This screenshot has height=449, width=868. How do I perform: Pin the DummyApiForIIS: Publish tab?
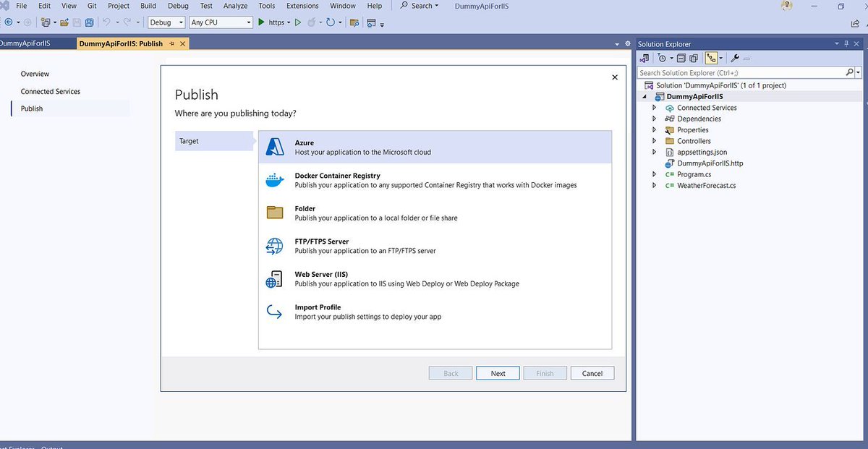point(172,43)
